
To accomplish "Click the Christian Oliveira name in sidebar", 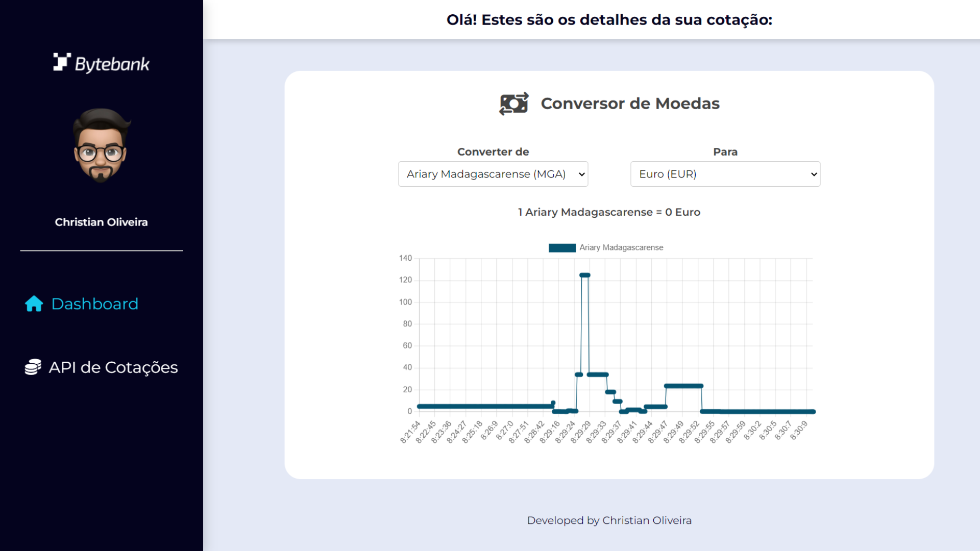I will (101, 222).
